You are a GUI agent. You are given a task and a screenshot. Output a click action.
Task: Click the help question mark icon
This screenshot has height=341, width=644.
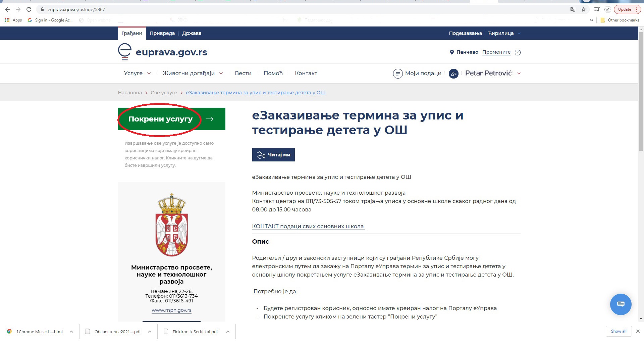point(518,52)
